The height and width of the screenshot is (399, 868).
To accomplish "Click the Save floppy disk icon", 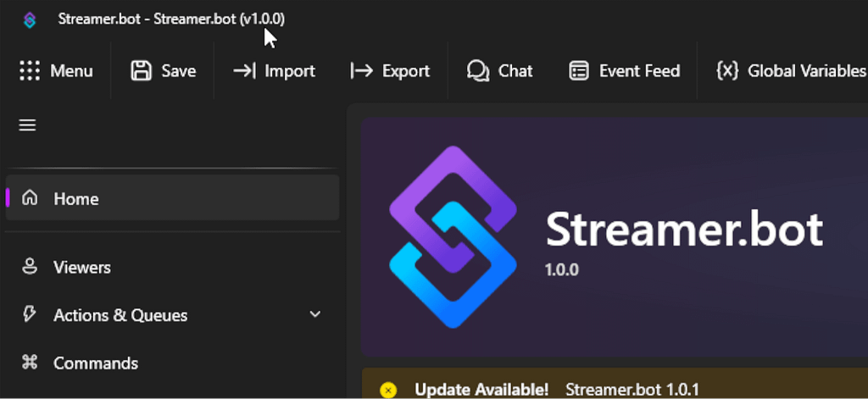I will click(141, 71).
